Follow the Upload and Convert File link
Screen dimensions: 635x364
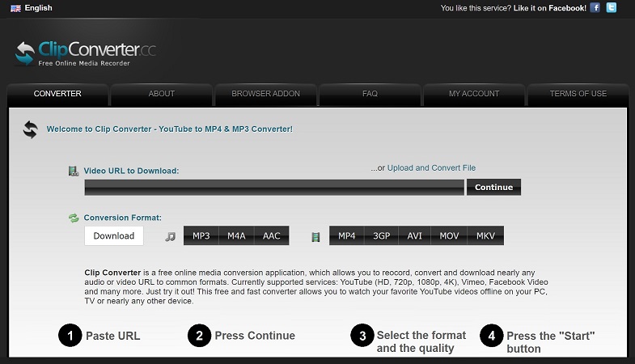point(431,168)
